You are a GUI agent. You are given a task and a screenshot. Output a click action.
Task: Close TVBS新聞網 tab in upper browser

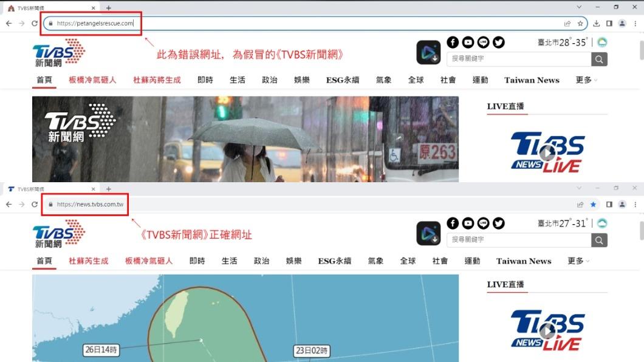tap(93, 8)
